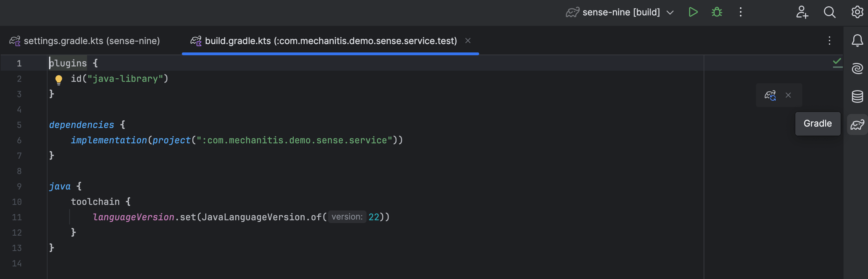Place cursor on 'plugins' keyword
The height and width of the screenshot is (279, 868).
click(68, 63)
